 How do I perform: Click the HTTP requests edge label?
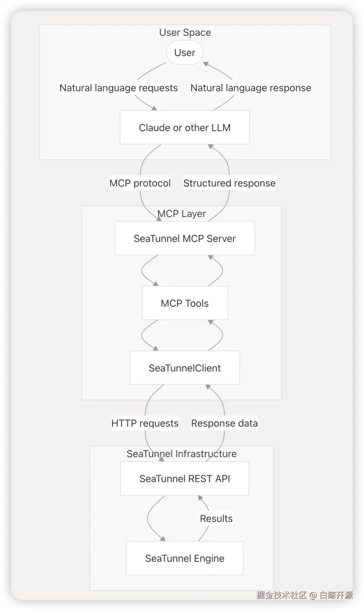coord(145,423)
